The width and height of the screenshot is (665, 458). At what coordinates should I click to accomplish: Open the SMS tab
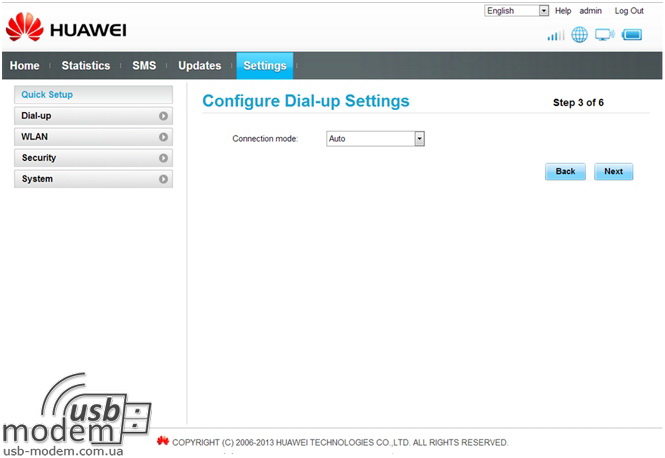pyautogui.click(x=144, y=66)
